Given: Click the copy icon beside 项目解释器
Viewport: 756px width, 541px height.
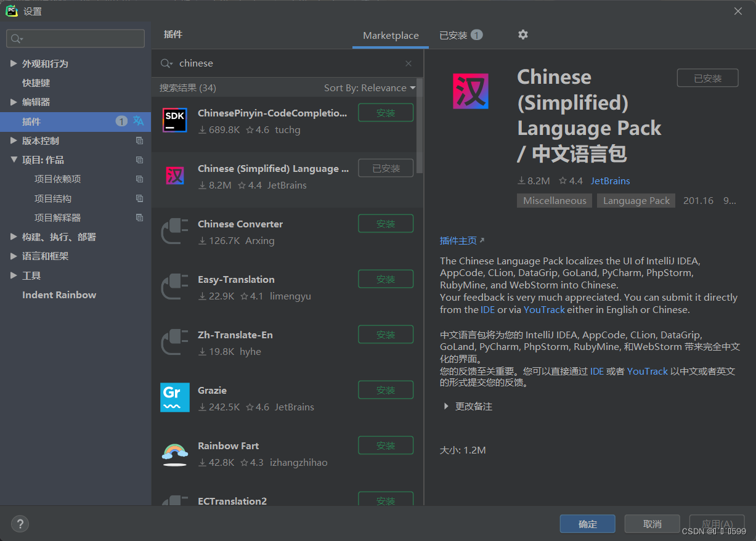Looking at the screenshot, I should coord(139,218).
